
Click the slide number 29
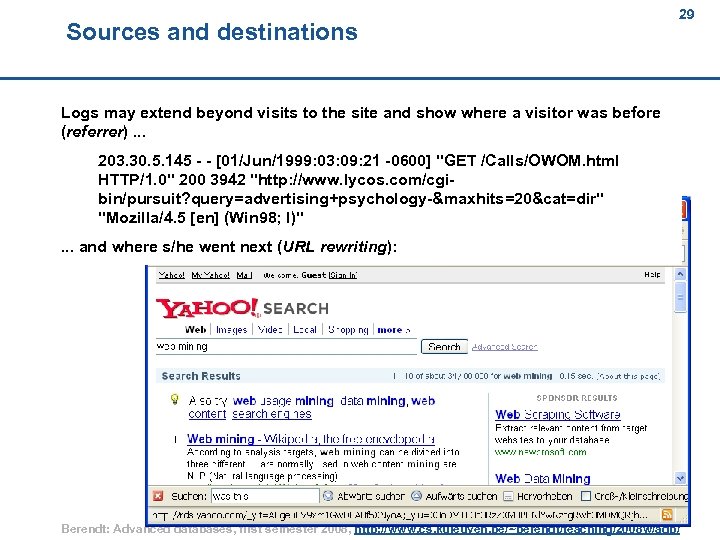coord(686,14)
